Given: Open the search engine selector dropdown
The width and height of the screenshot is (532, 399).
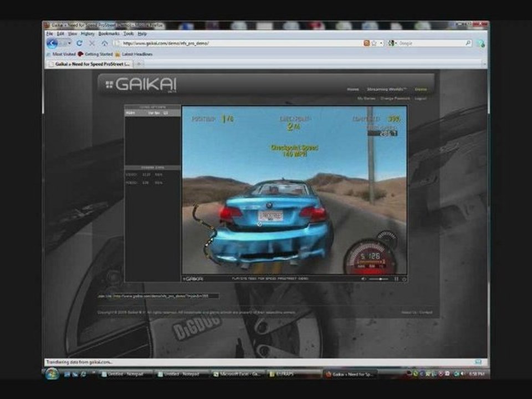Looking at the screenshot, I should [392, 43].
